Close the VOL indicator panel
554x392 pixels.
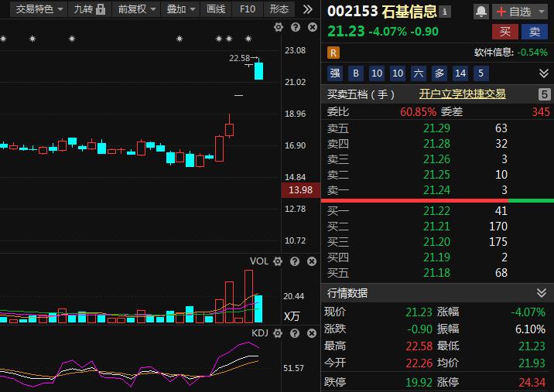pyautogui.click(x=312, y=261)
